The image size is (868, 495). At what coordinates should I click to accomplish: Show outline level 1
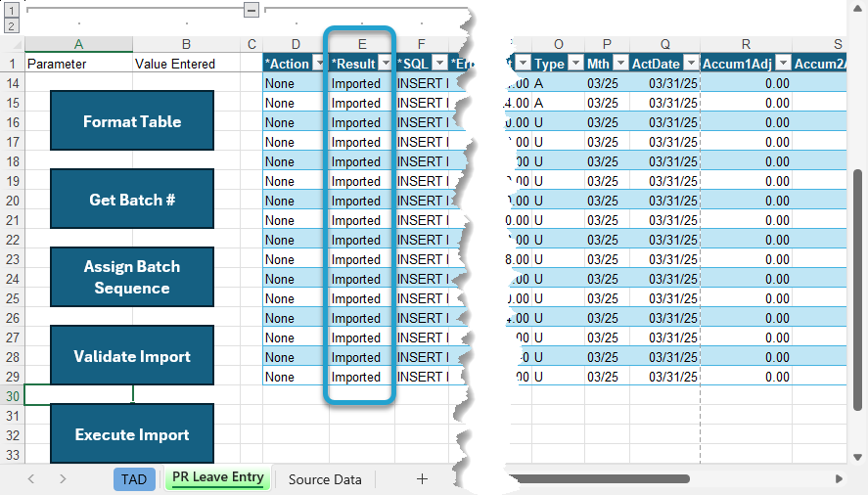(11, 10)
